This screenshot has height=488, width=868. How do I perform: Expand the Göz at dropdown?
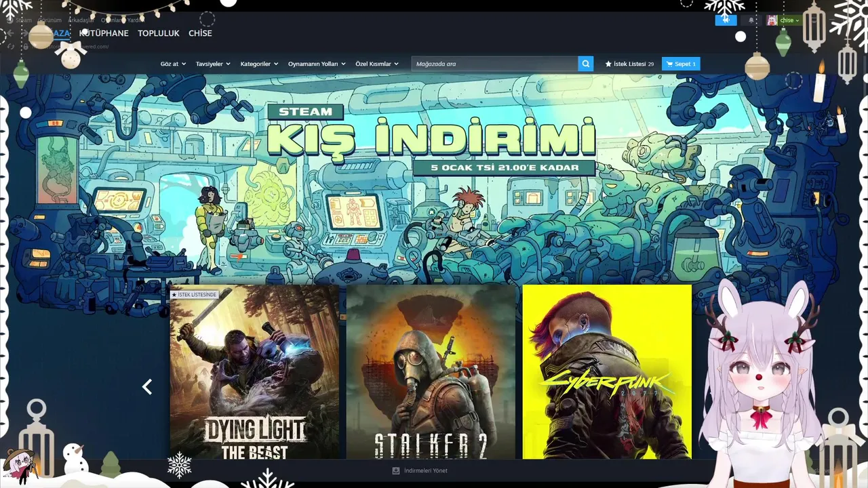click(x=173, y=64)
